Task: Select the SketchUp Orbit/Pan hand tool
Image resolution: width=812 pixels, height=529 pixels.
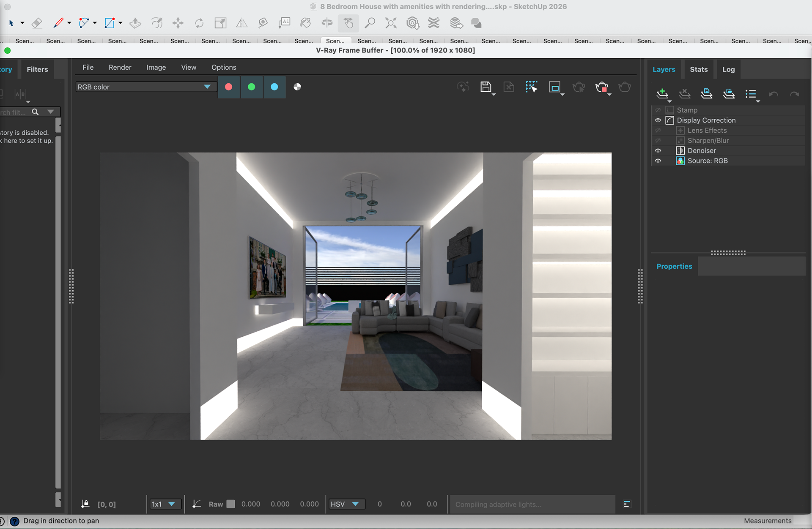Action: [348, 23]
